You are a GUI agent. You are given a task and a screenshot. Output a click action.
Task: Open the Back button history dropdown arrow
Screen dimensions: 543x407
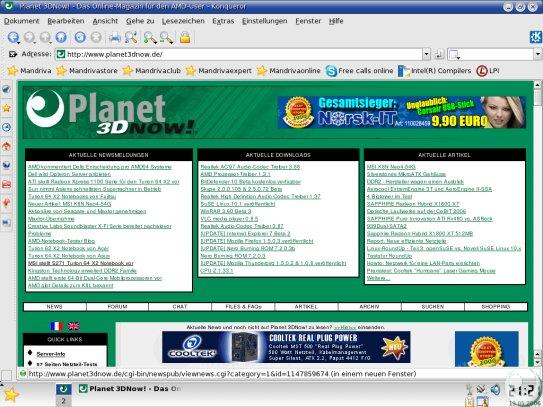[18, 42]
